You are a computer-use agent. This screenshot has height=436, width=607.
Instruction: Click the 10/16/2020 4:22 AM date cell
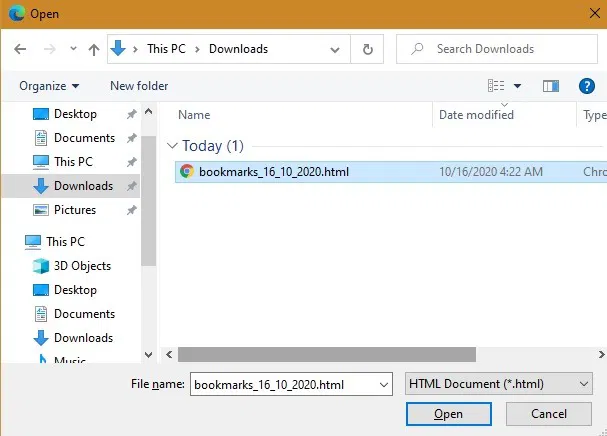point(490,172)
